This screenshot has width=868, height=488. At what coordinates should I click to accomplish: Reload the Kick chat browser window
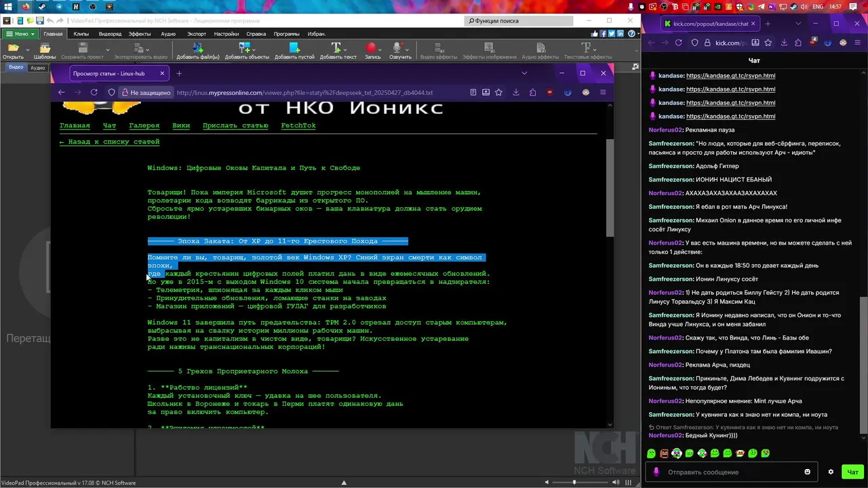click(x=679, y=43)
